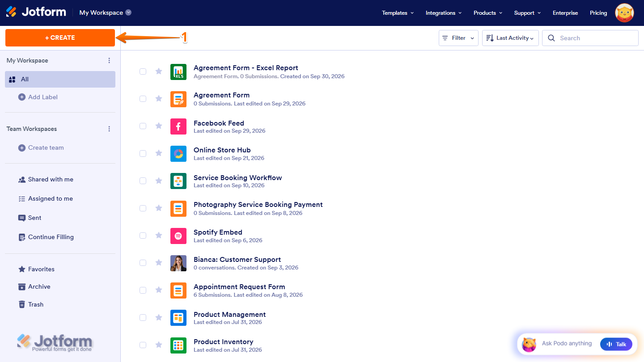The width and height of the screenshot is (644, 362).
Task: Click the Spotify Embed icon
Action: [178, 236]
